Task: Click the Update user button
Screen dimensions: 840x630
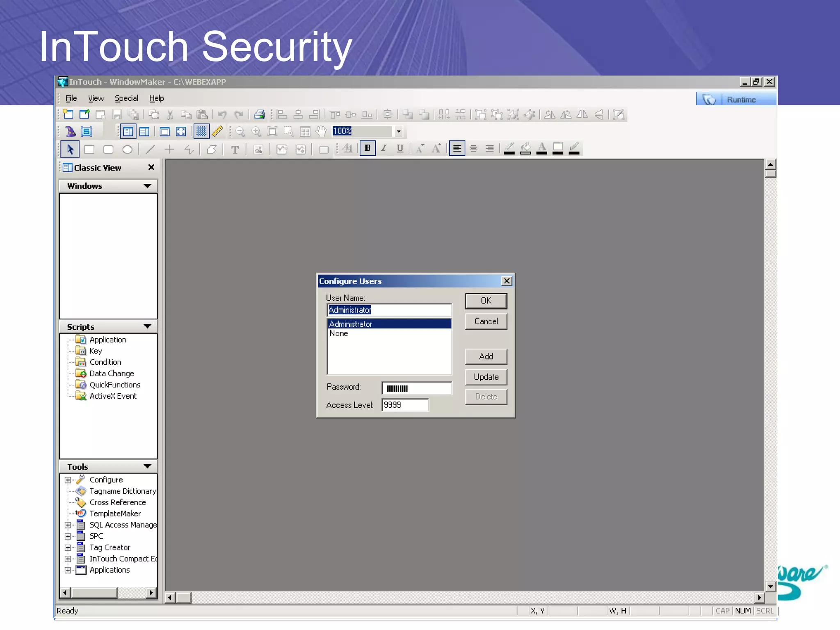Action: (x=486, y=377)
